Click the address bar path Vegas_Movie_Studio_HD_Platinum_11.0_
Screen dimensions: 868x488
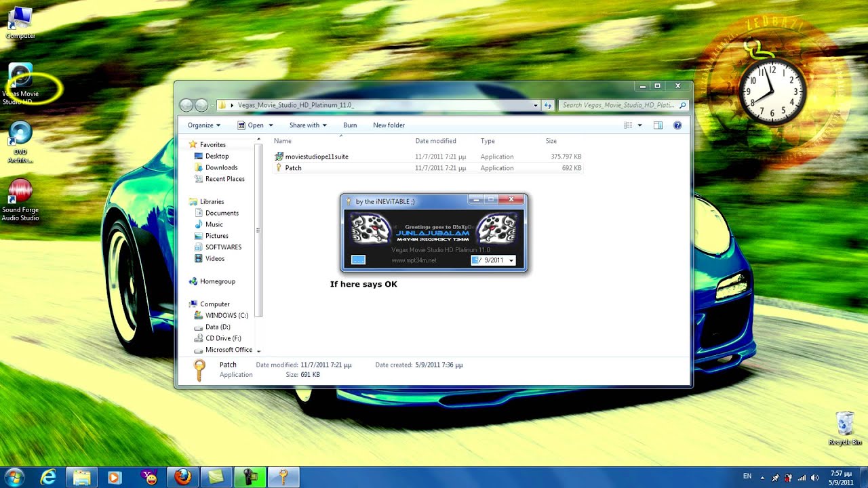(296, 105)
